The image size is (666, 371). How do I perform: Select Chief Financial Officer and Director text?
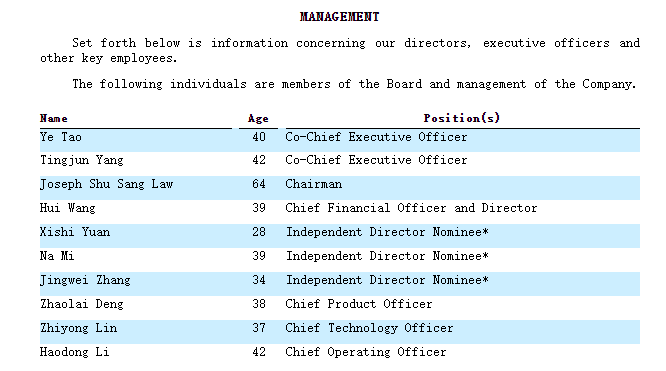click(x=411, y=208)
